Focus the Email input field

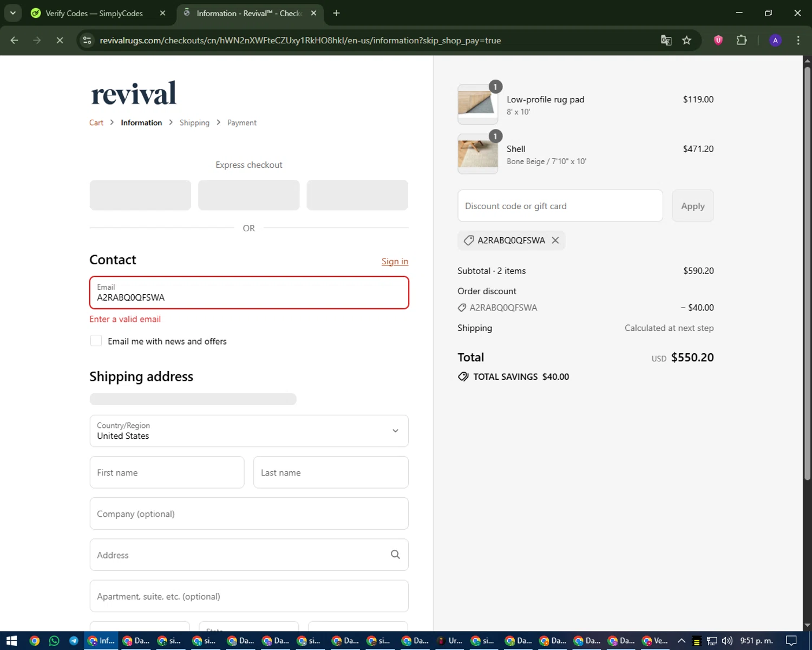249,293
